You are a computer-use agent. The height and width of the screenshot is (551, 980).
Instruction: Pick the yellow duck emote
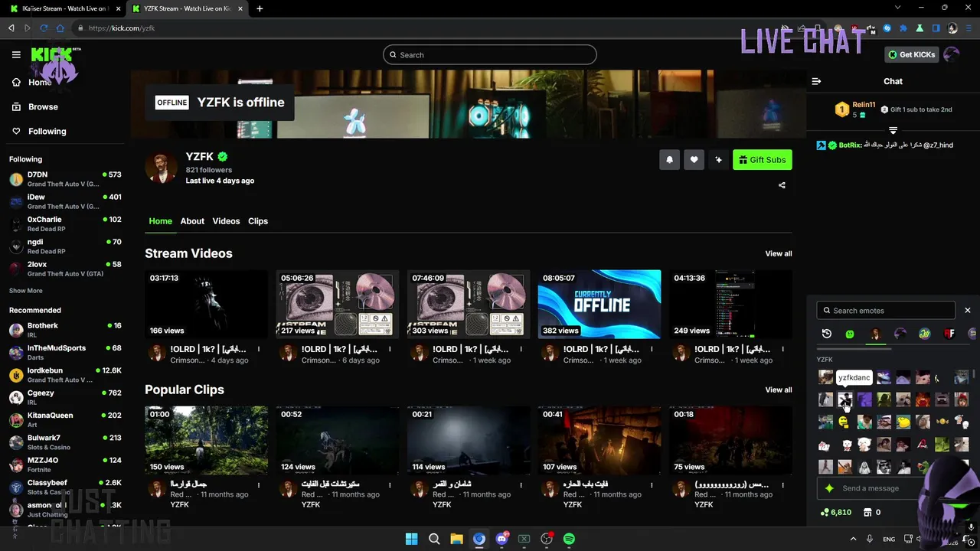pyautogui.click(x=903, y=422)
